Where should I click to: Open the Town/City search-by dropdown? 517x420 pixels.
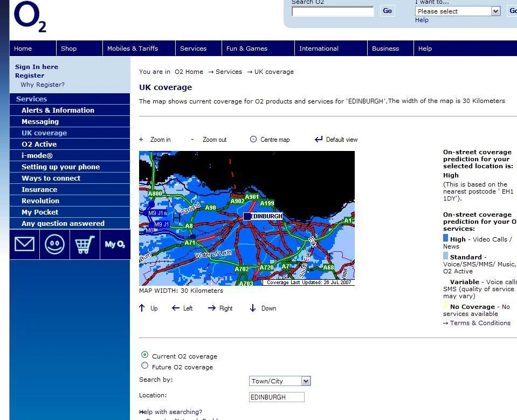click(x=280, y=381)
